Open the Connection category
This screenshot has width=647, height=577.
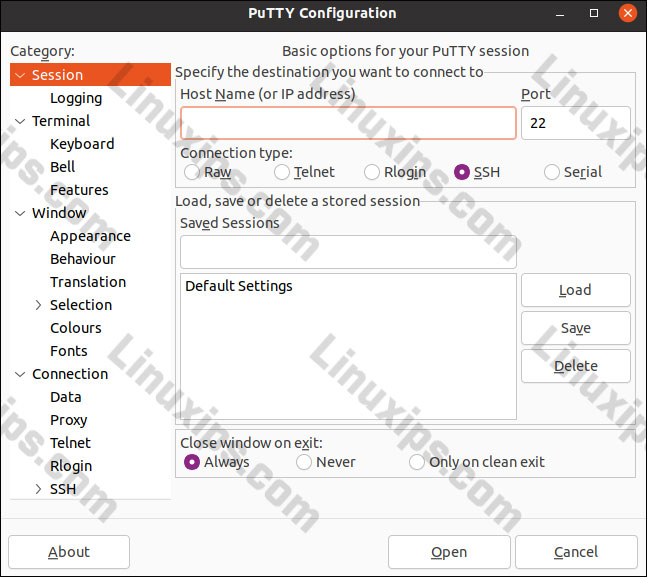click(x=70, y=374)
